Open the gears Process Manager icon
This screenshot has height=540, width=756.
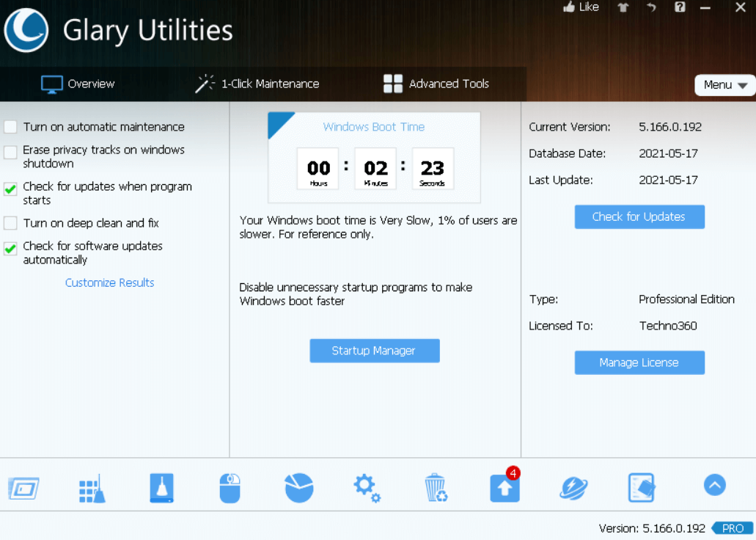click(x=367, y=488)
